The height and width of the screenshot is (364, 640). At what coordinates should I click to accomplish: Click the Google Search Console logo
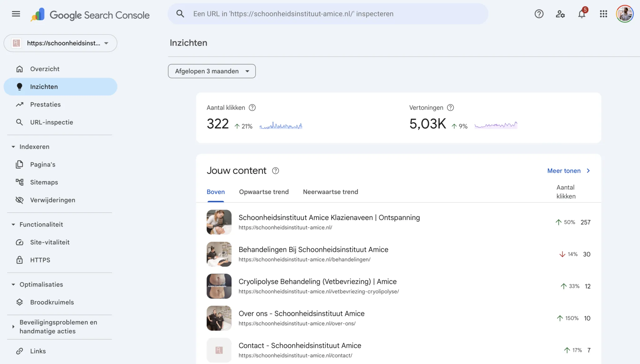pos(90,14)
